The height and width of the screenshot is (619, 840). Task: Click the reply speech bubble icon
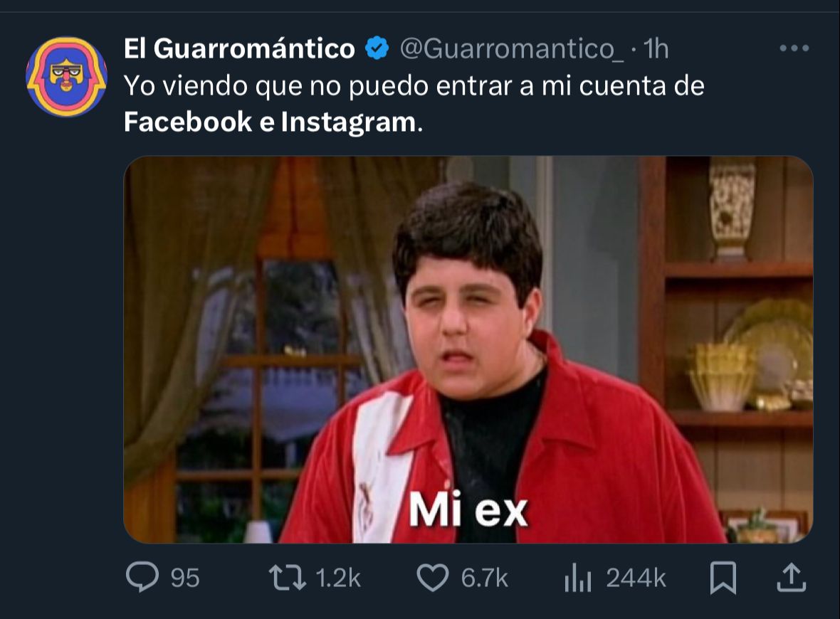(x=142, y=577)
